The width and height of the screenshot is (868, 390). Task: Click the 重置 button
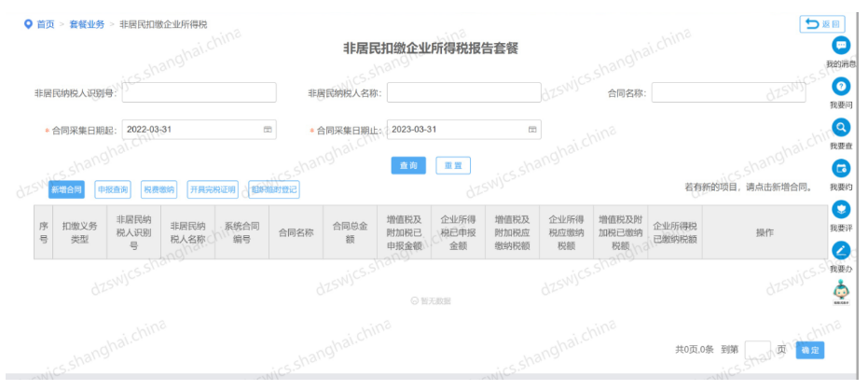click(453, 166)
